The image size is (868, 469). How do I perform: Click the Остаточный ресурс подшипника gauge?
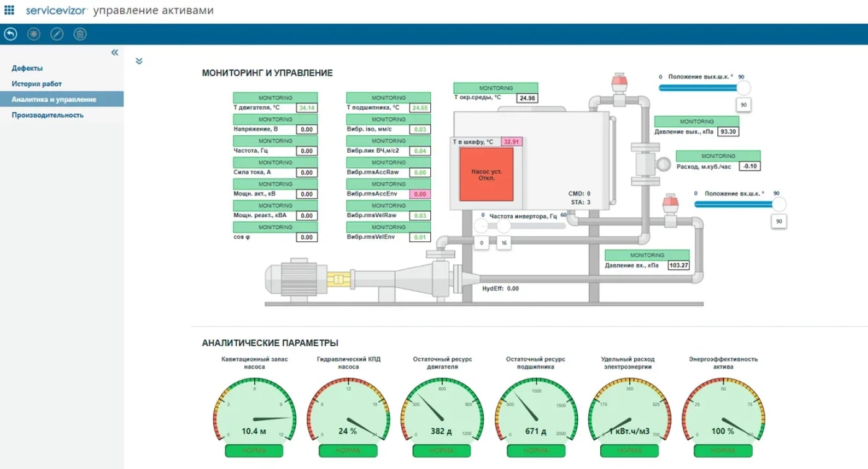(536, 409)
